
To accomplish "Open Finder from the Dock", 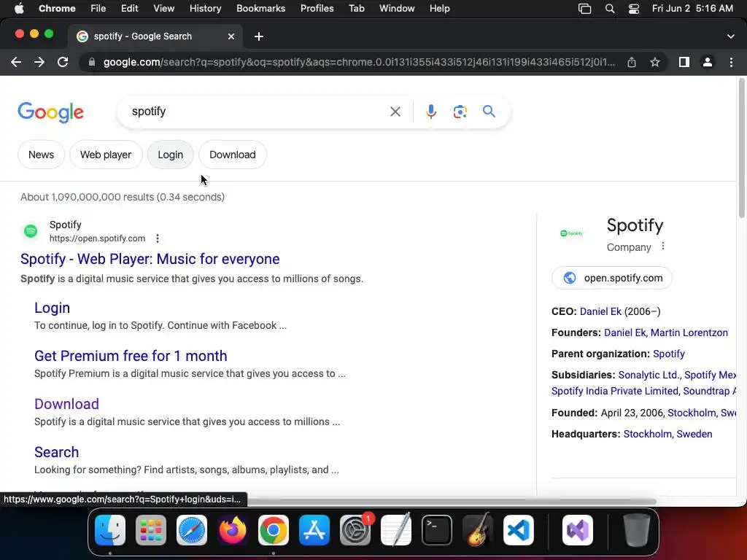I will point(110,530).
